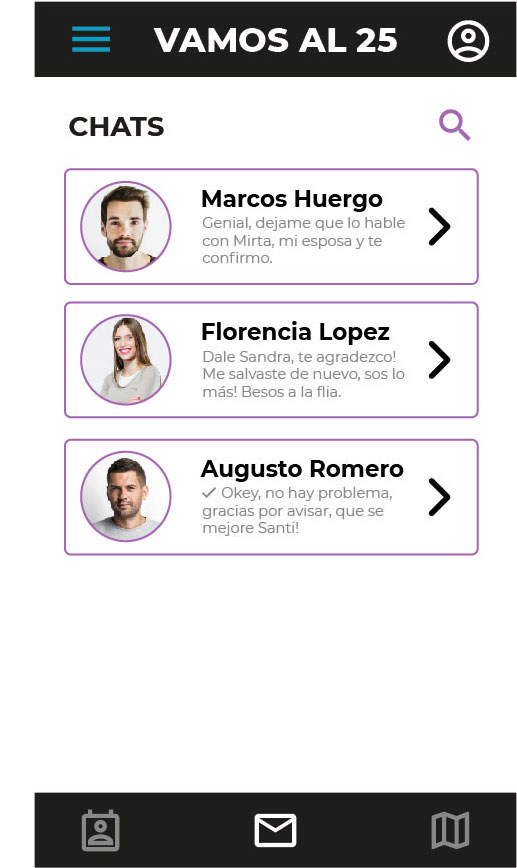Open the Augusto Romero name link

tap(302, 469)
